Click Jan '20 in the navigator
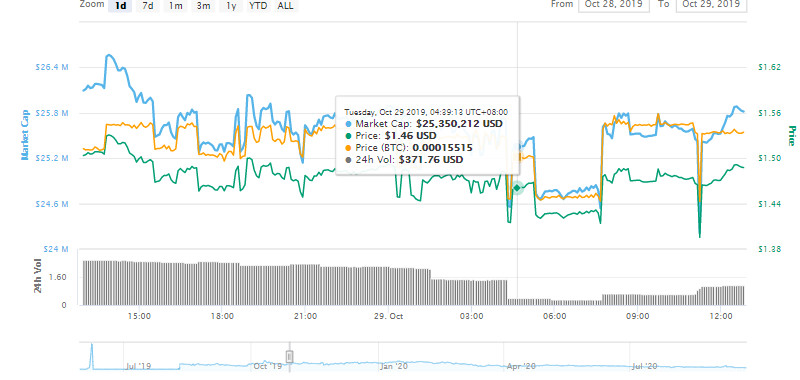The height and width of the screenshot is (380, 800). click(x=394, y=366)
